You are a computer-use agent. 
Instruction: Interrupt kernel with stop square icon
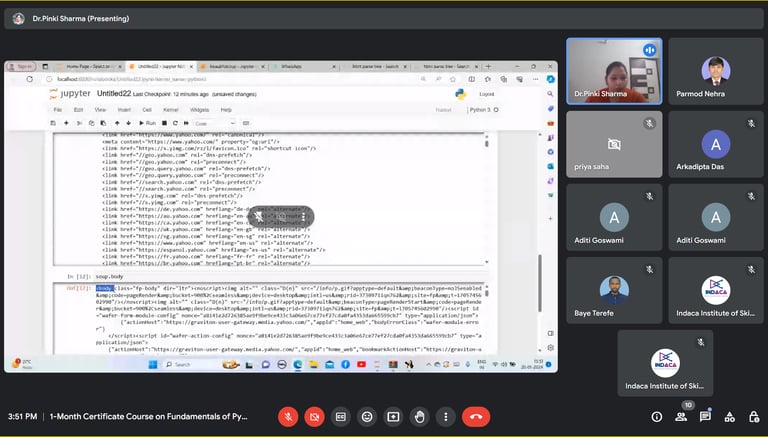pos(165,123)
